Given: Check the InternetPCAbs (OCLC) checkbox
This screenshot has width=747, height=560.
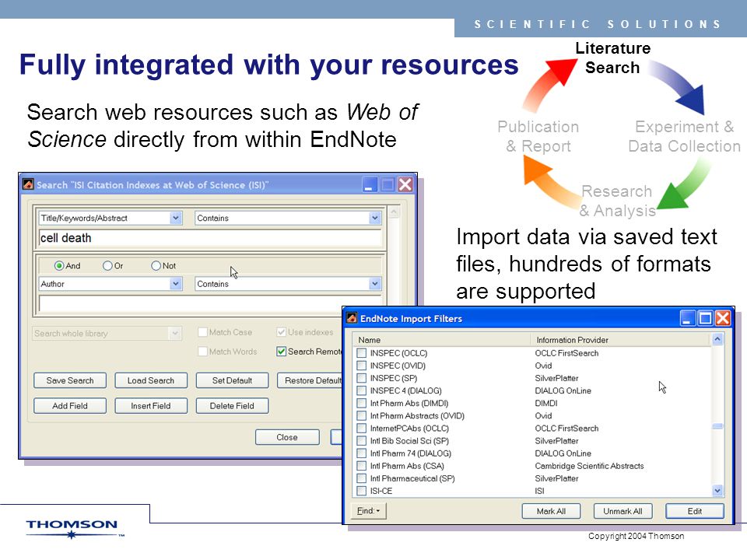Looking at the screenshot, I should 362,429.
